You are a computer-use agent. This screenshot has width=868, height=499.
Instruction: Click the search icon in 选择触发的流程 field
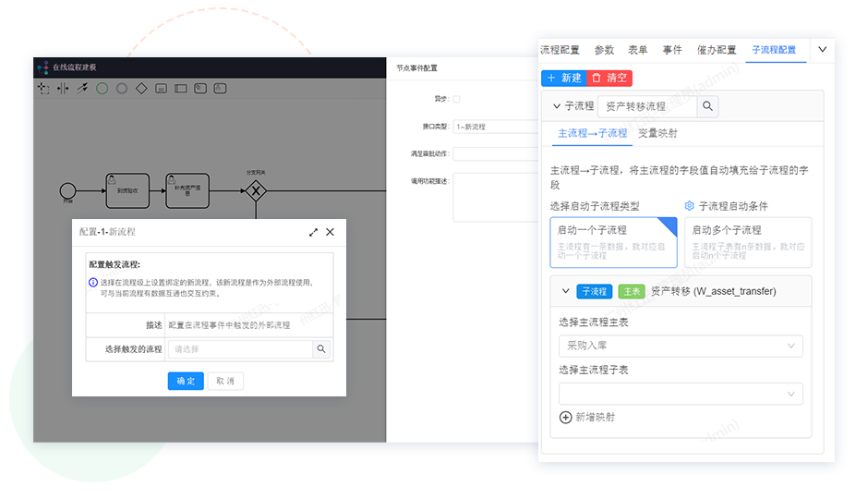coord(321,349)
